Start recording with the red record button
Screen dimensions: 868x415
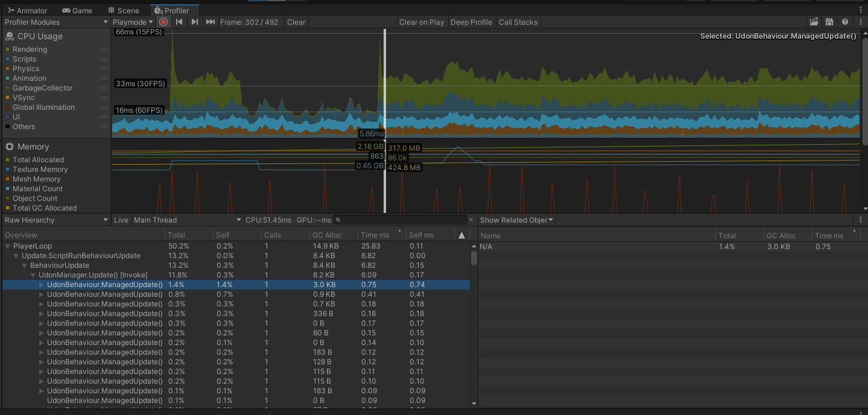(x=163, y=22)
